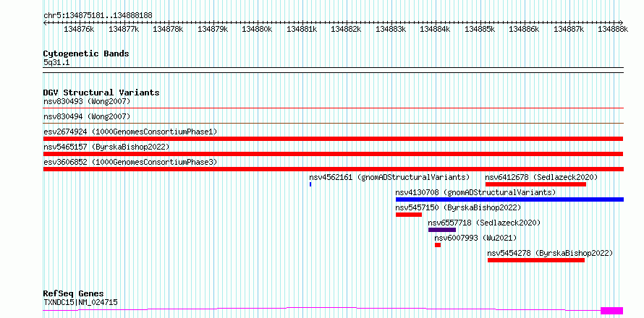Viewport: 644px width, 318px height.
Task: Open the nsv5465157 (ByrskaBishop2022) label
Action: [x=106, y=147]
